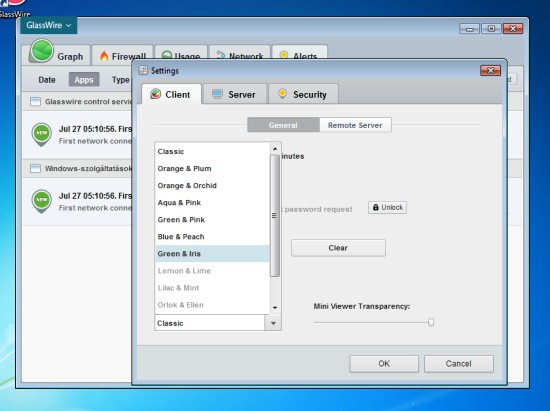Click the first green alert pin icon
Image resolution: width=550 pixels, height=411 pixels.
coord(42,134)
